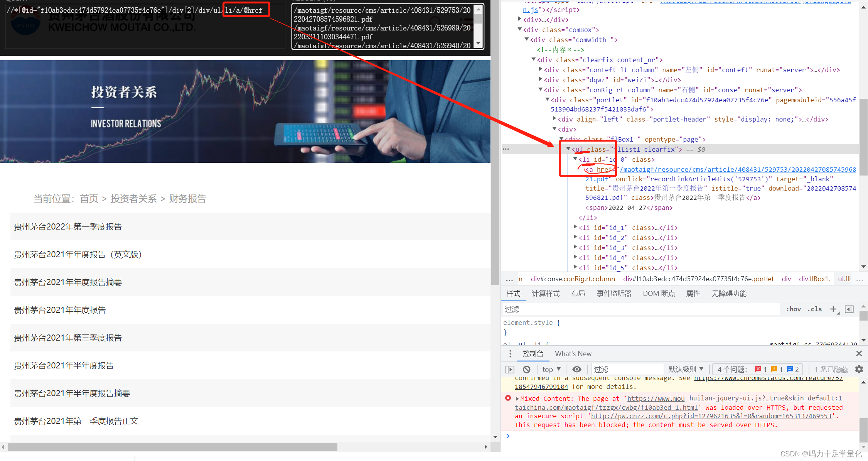Open 贵州茅台2021年年度报告摘要 report link

click(x=68, y=282)
